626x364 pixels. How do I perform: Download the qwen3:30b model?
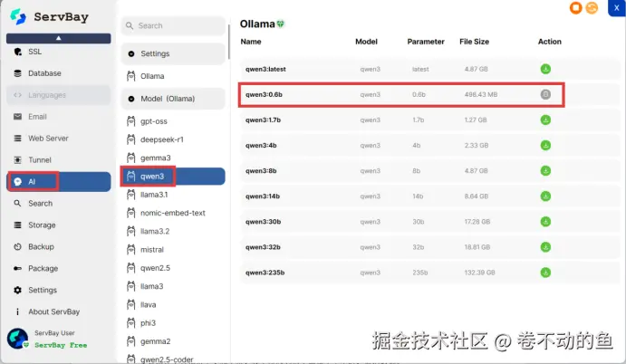coord(545,222)
